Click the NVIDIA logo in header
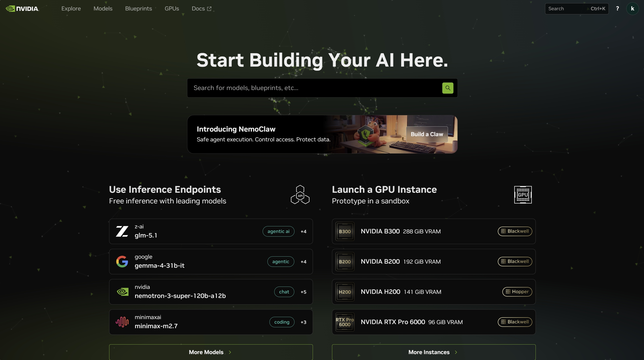The image size is (644, 360). (22, 9)
